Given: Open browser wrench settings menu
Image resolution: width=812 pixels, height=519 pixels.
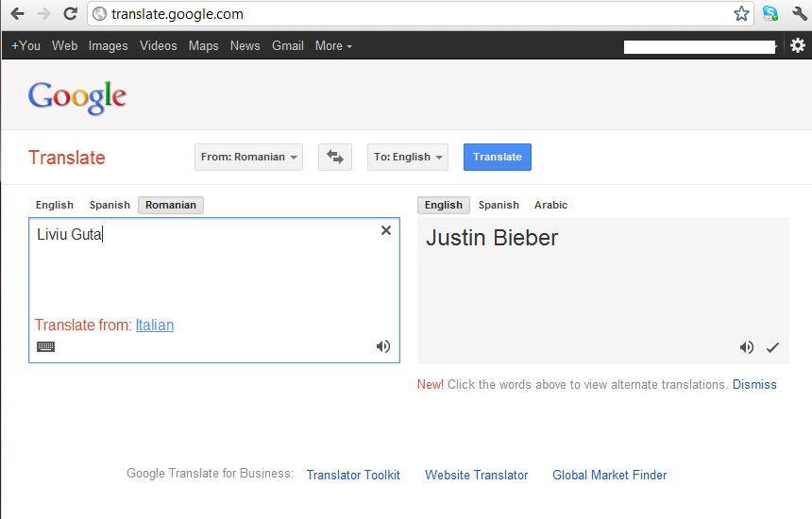Looking at the screenshot, I should 800,14.
